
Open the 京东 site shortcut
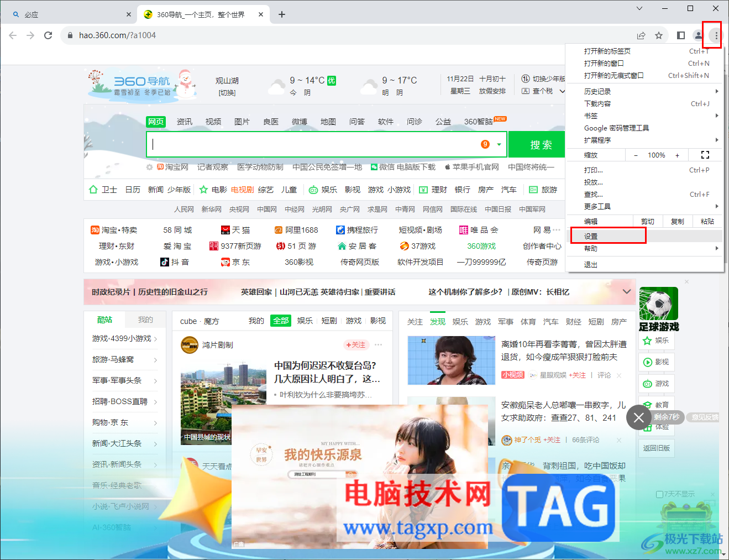[235, 262]
